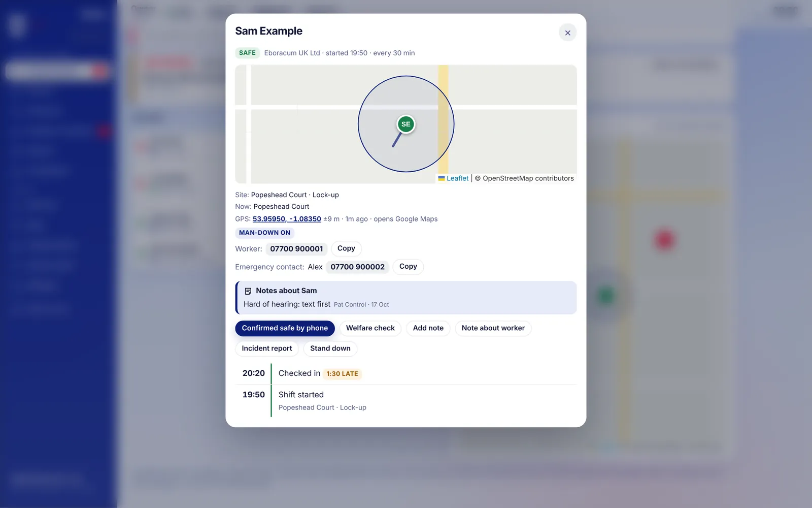Close the Sam Example dialog
Viewport: 812px width, 508px height.
tap(567, 33)
